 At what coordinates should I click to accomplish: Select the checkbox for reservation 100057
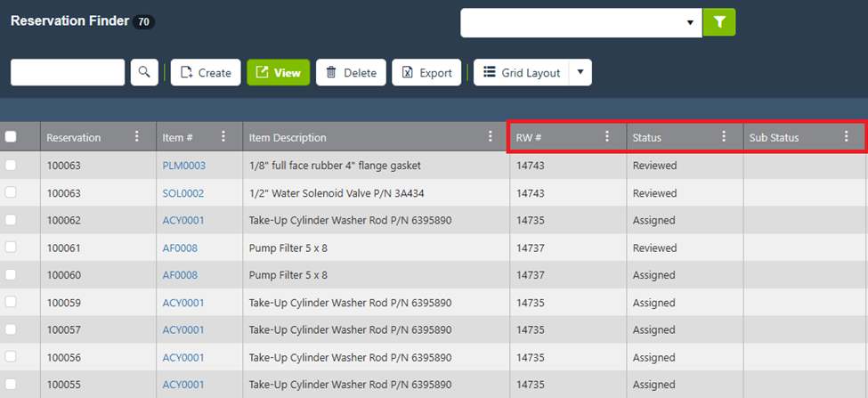(x=11, y=329)
